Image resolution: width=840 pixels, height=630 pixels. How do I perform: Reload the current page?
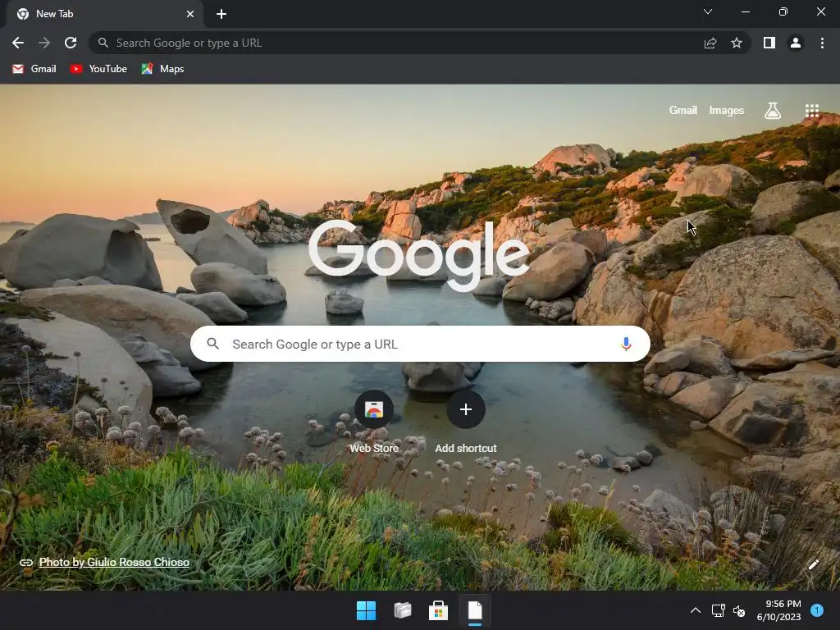[x=71, y=43]
